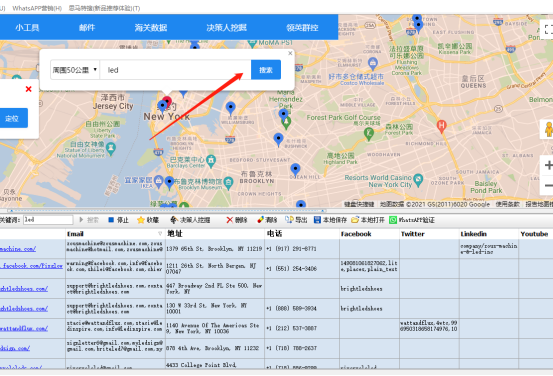Click the 本地保存 save disk icon
The height and width of the screenshot is (376, 553).
(317, 220)
